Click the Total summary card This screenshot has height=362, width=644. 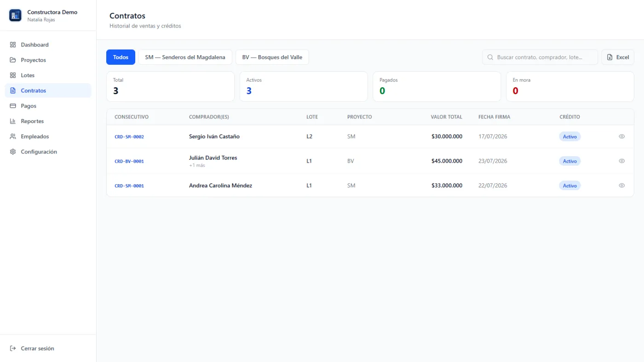(x=170, y=86)
